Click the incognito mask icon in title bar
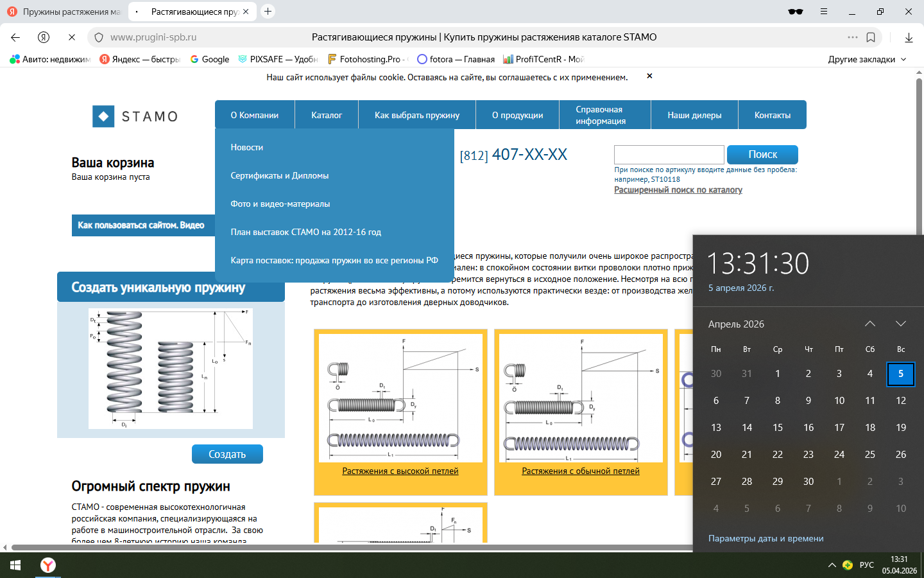The image size is (924, 578). pos(796,12)
